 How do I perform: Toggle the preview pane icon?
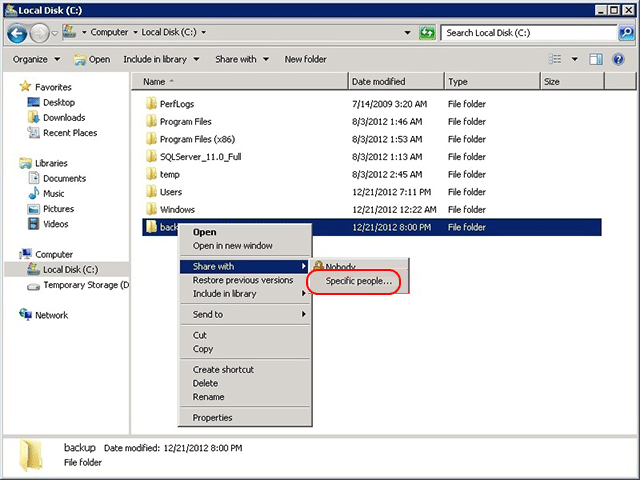point(596,60)
